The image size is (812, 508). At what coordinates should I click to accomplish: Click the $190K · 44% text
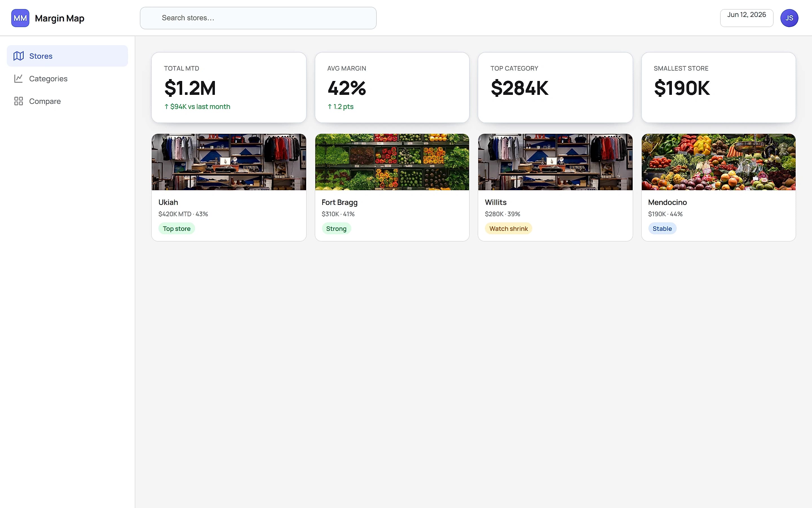tap(665, 214)
